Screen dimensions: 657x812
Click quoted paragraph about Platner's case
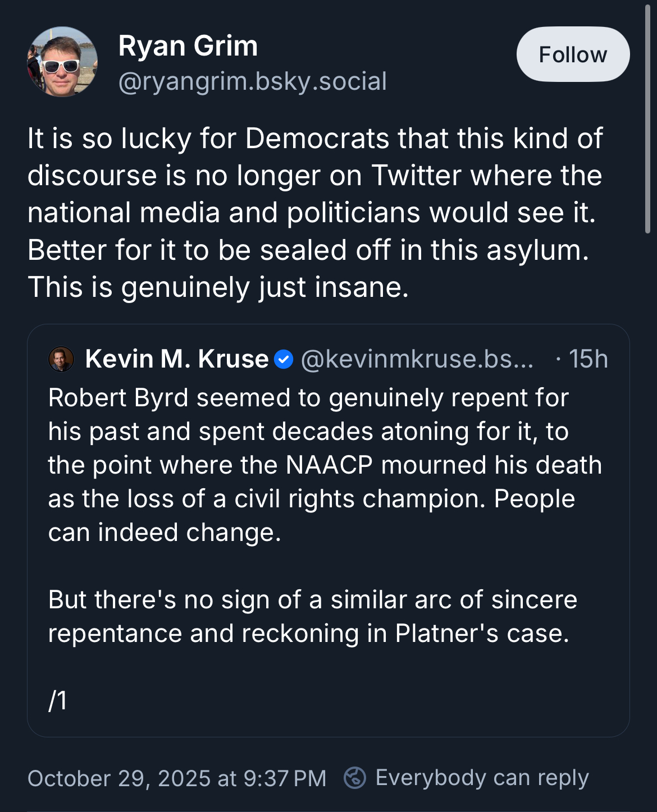(312, 616)
